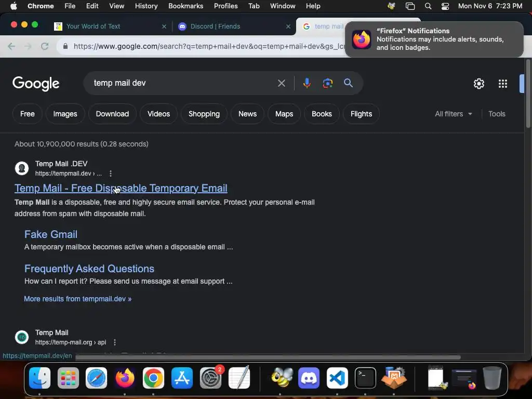This screenshot has height=399, width=532.
Task: Launch Safari from the dock
Action: [x=96, y=378]
